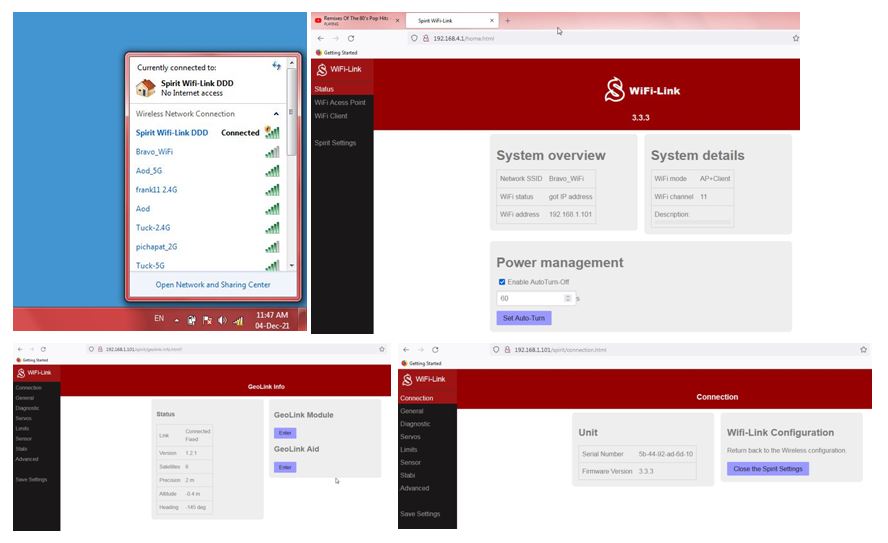Refresh the wireless network list

pos(277,66)
